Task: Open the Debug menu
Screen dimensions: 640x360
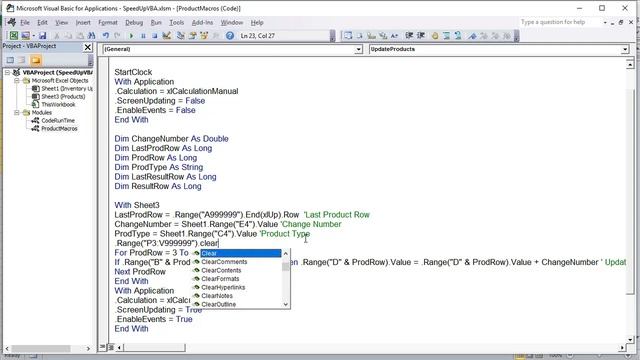Action: pos(134,22)
